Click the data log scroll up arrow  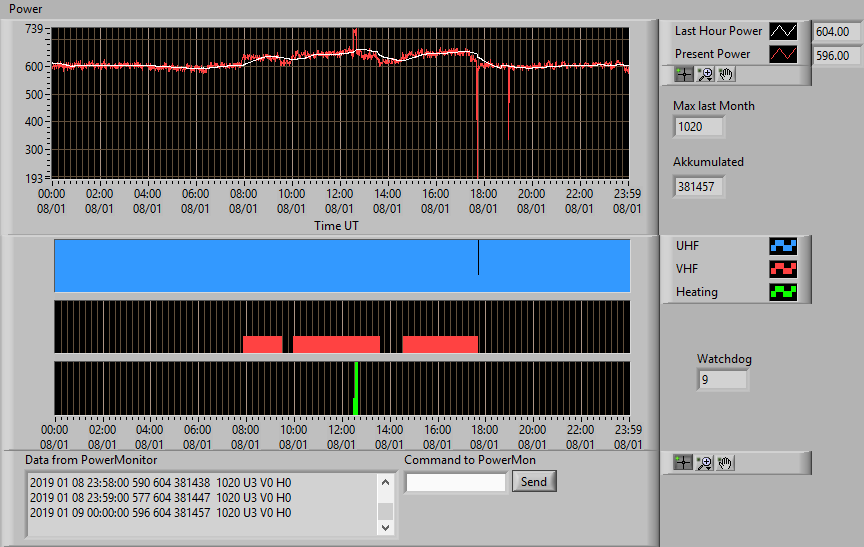pos(385,483)
